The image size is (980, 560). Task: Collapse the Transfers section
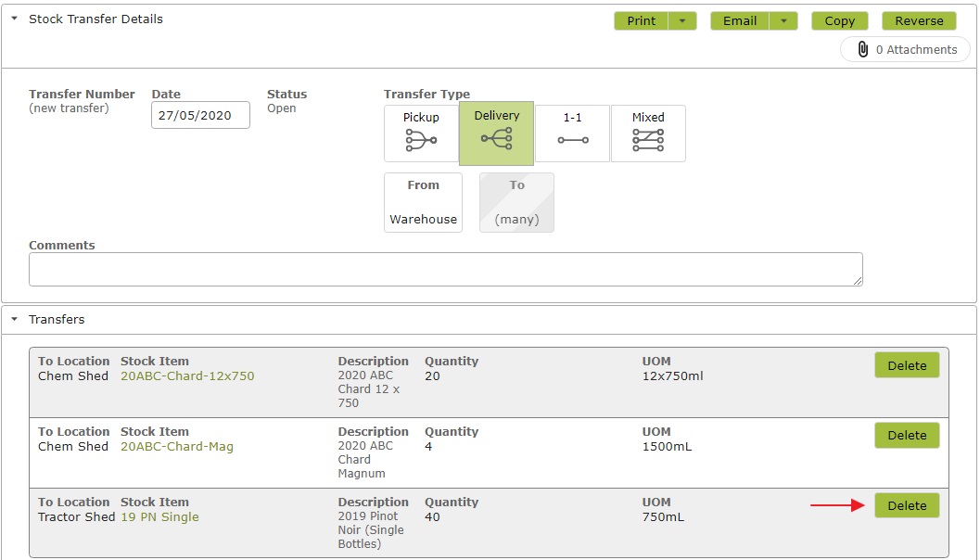point(15,319)
